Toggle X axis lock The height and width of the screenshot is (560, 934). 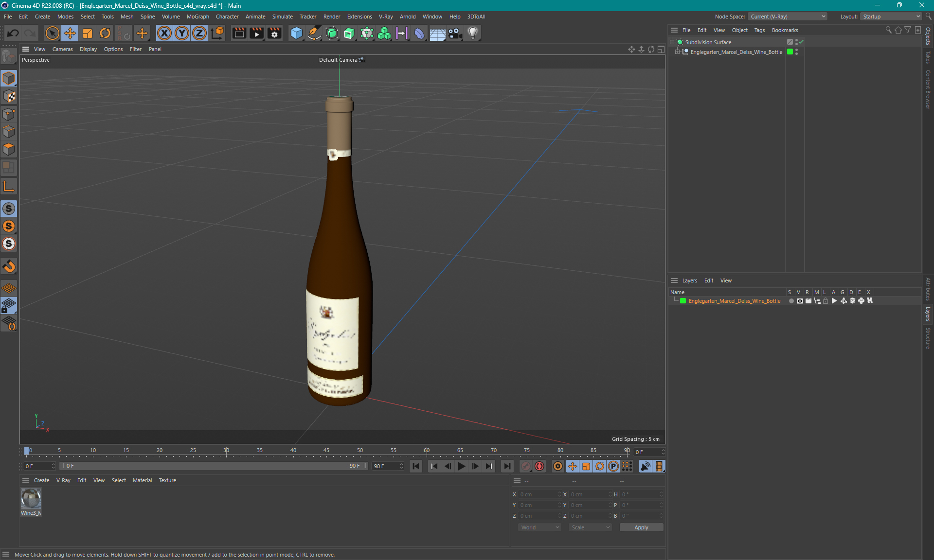(164, 33)
